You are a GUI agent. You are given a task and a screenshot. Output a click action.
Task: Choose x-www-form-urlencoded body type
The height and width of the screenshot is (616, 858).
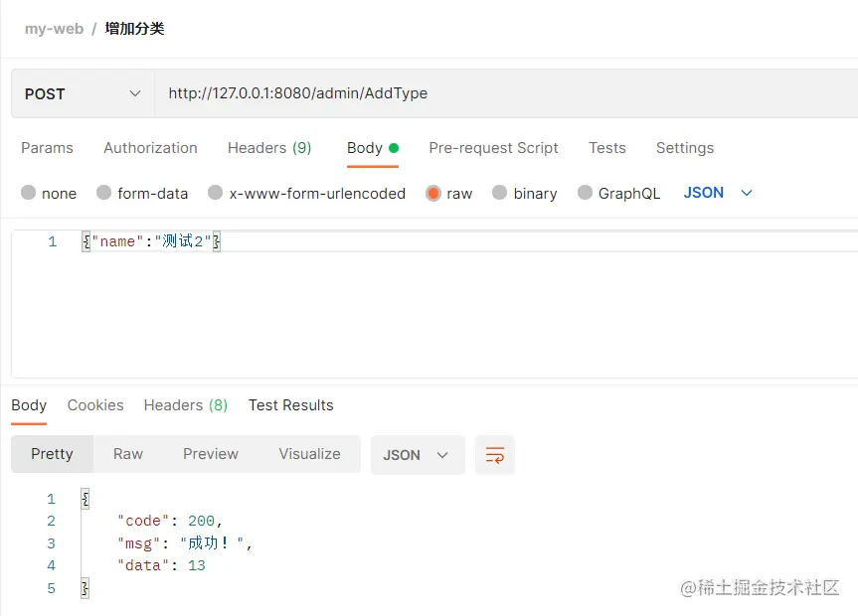point(216,193)
